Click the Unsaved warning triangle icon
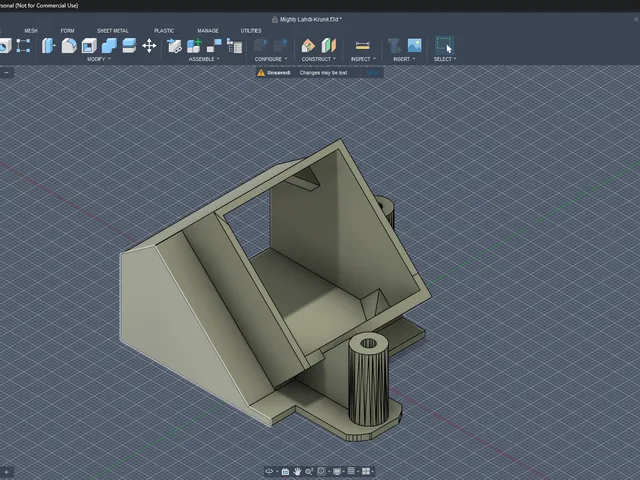The image size is (640, 480). pyautogui.click(x=261, y=73)
